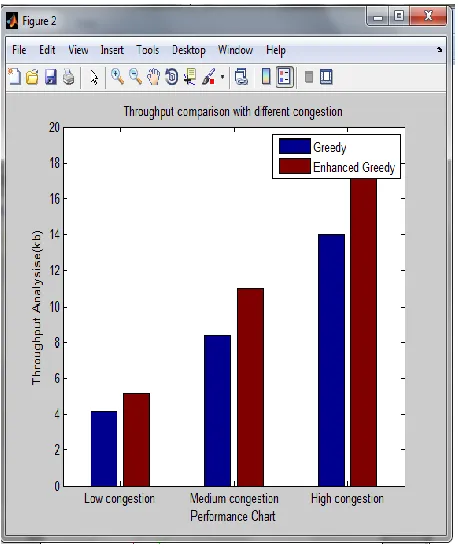Screen dimensions: 458x548
Task: Open the Brush color dropdown arrow
Action: click(222, 76)
